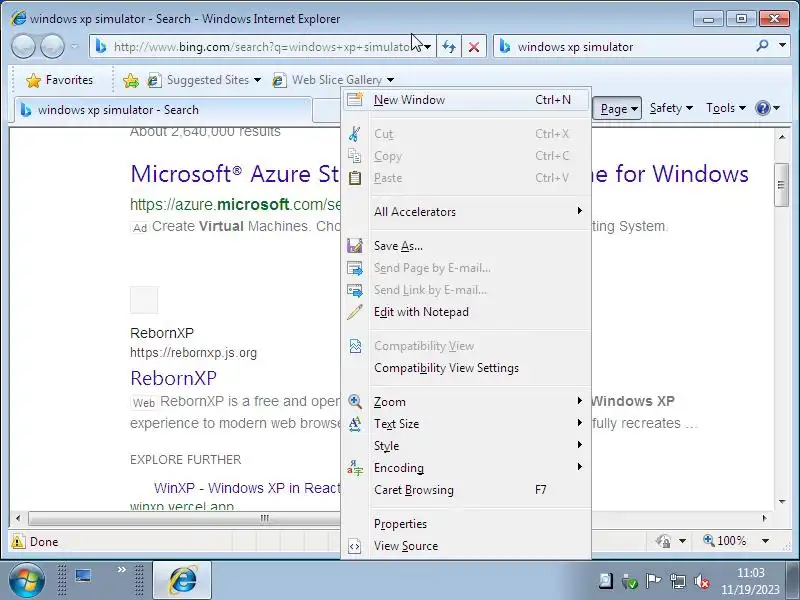Click the status bar warning icon

pyautogui.click(x=18, y=541)
